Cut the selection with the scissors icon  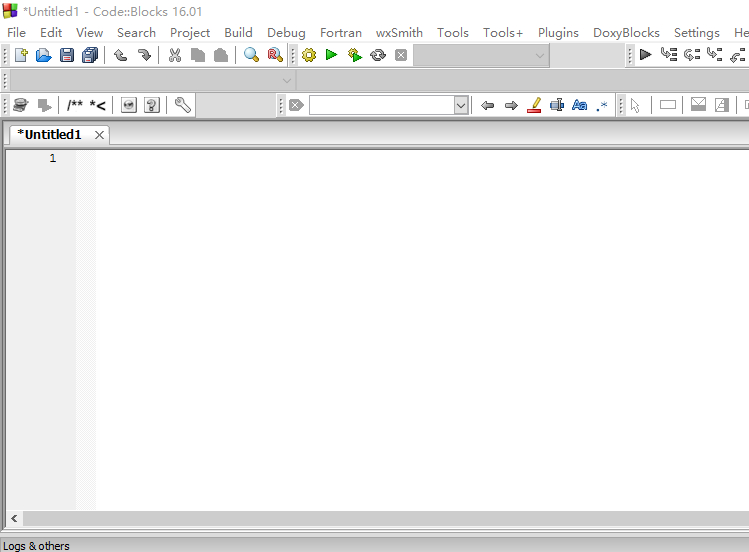pyautogui.click(x=175, y=55)
